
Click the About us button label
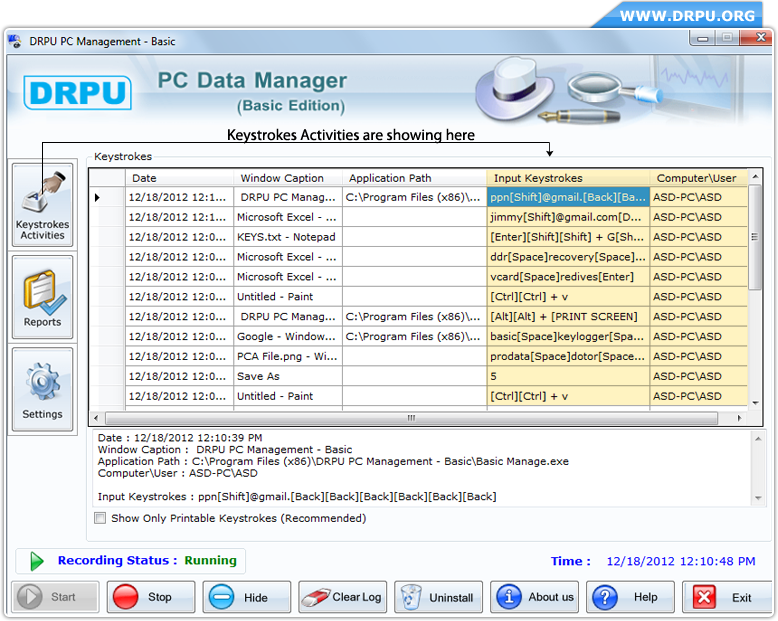point(551,597)
